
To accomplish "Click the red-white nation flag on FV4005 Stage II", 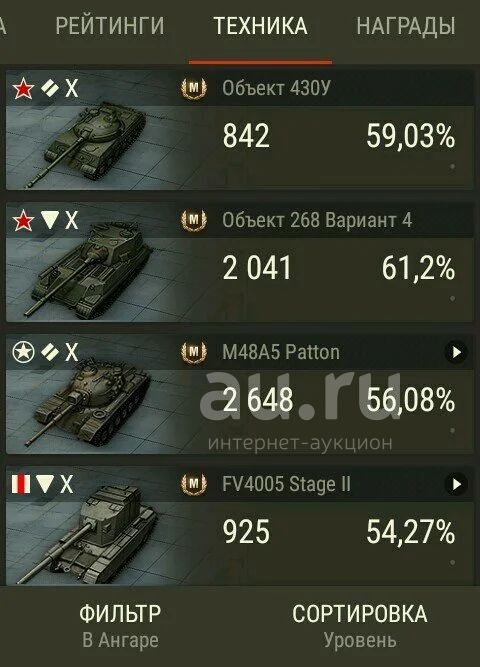I will point(20,484).
